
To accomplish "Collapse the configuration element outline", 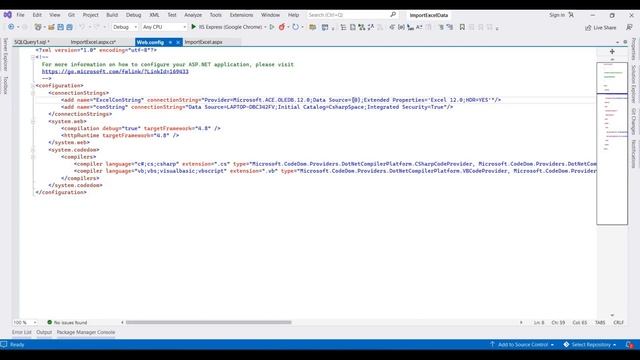I will point(33,86).
